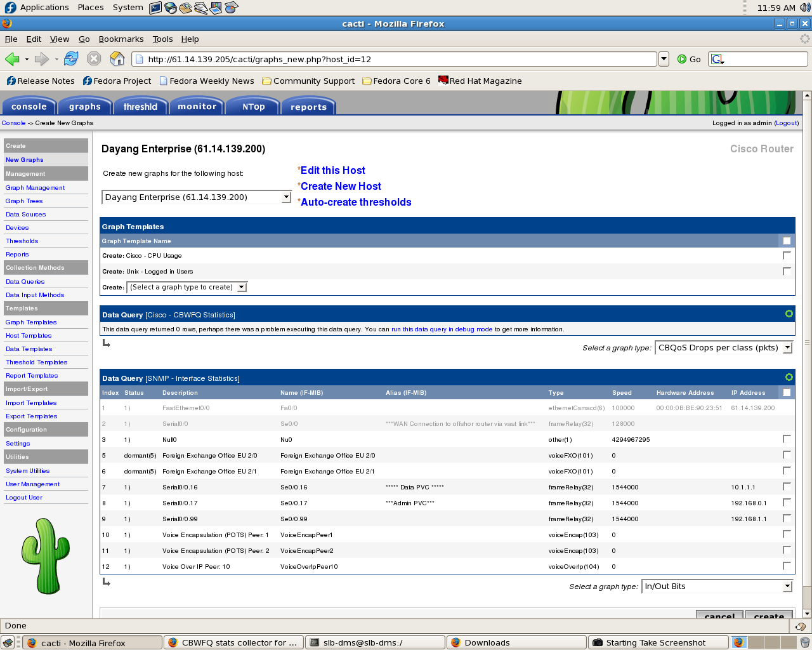
Task: Check the Serial0/0.16 row checkbox
Action: (787, 486)
